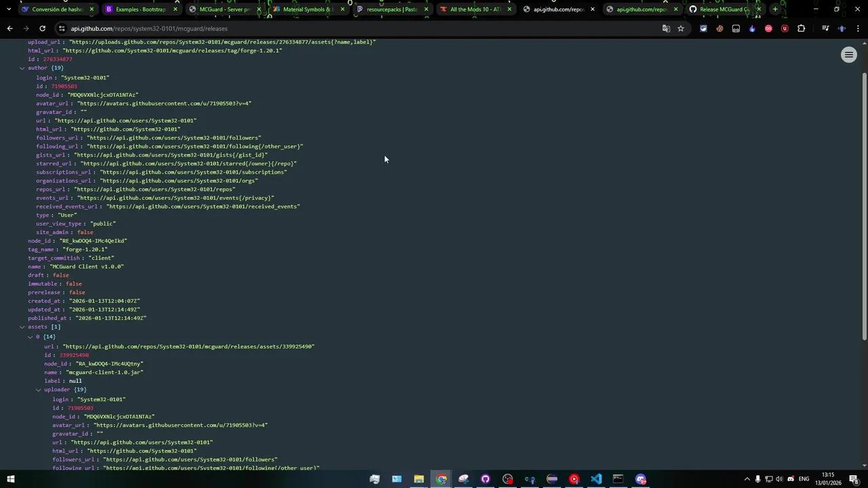Viewport: 868px width, 488px height.
Task: Open the All the Mods 10 tab
Action: click(475, 9)
